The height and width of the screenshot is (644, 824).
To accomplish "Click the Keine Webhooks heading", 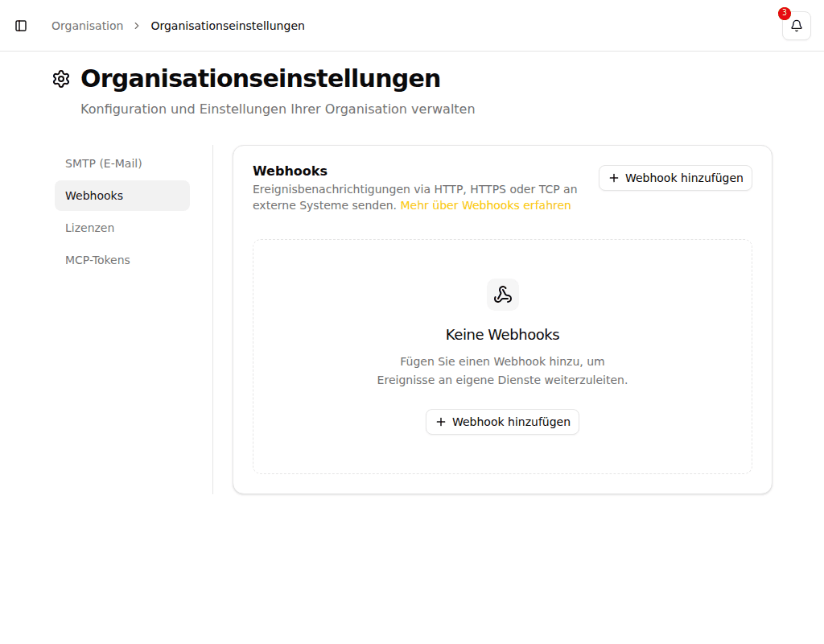I will (502, 334).
